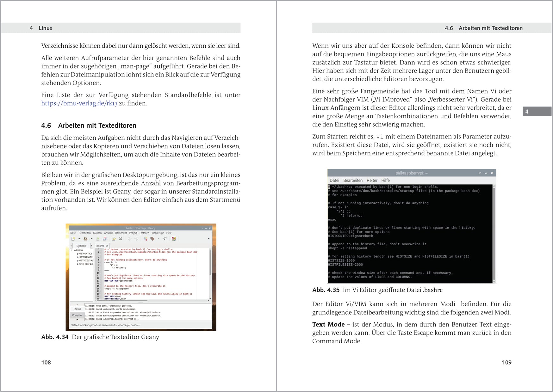Select the Save All toolbar icon
Screen dimensions: 553x392
click(x=105, y=239)
